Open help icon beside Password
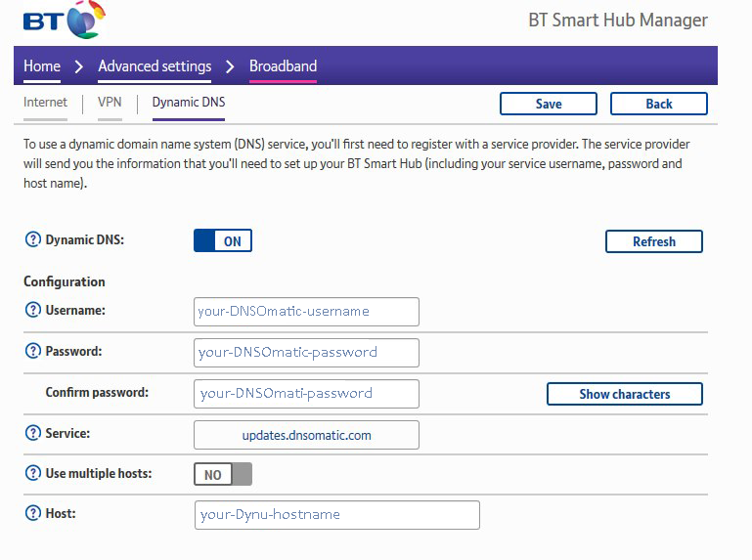The width and height of the screenshot is (752, 560). click(32, 351)
